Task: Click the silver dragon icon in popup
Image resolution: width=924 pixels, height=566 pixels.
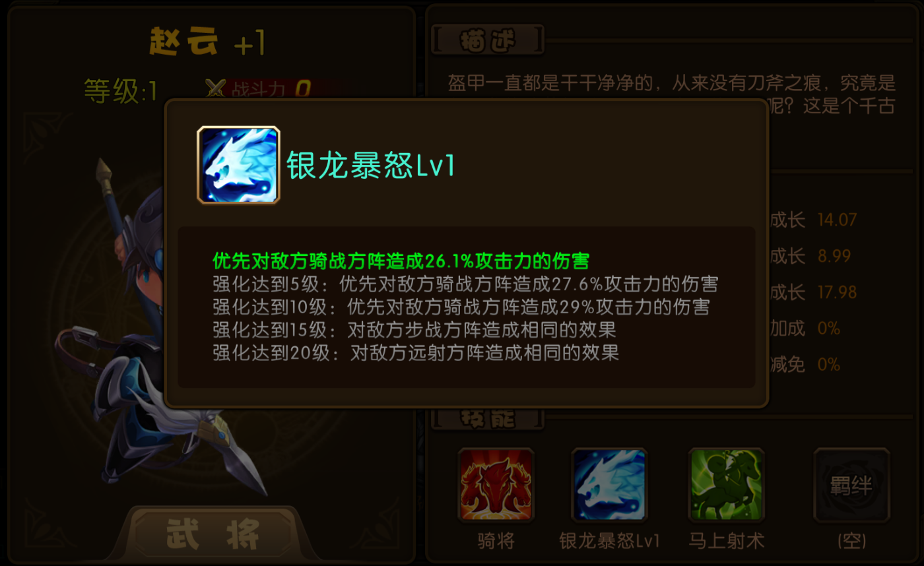Action: pyautogui.click(x=238, y=165)
